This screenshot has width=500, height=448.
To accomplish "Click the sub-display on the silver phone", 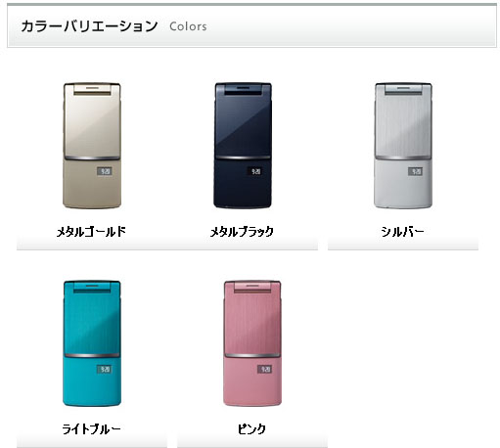I will pyautogui.click(x=416, y=171).
